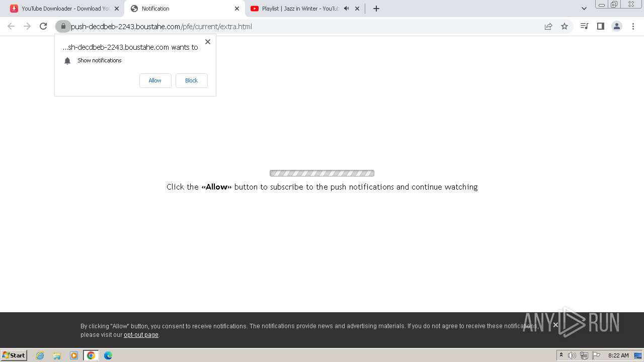The height and width of the screenshot is (362, 644).
Task: Close the consent banner
Action: (555, 325)
